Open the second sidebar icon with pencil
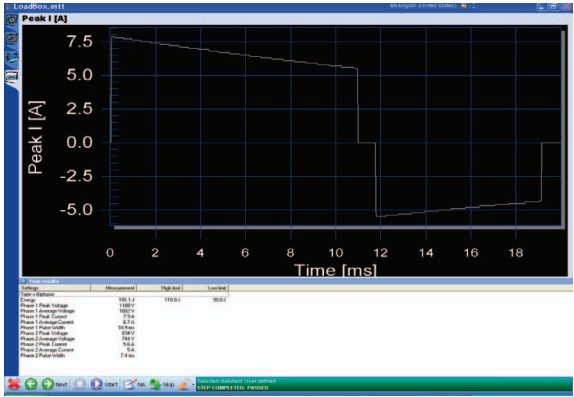Viewport: 574px width, 397px height. click(x=12, y=38)
